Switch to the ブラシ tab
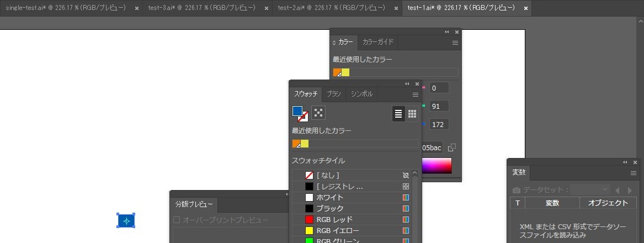The width and height of the screenshot is (644, 243). [333, 94]
